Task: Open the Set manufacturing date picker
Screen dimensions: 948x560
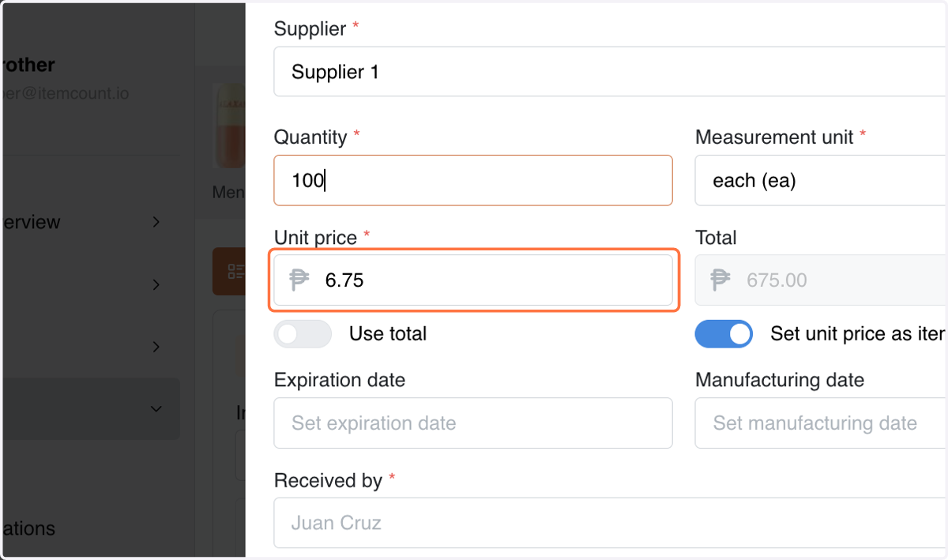Action: tap(822, 423)
